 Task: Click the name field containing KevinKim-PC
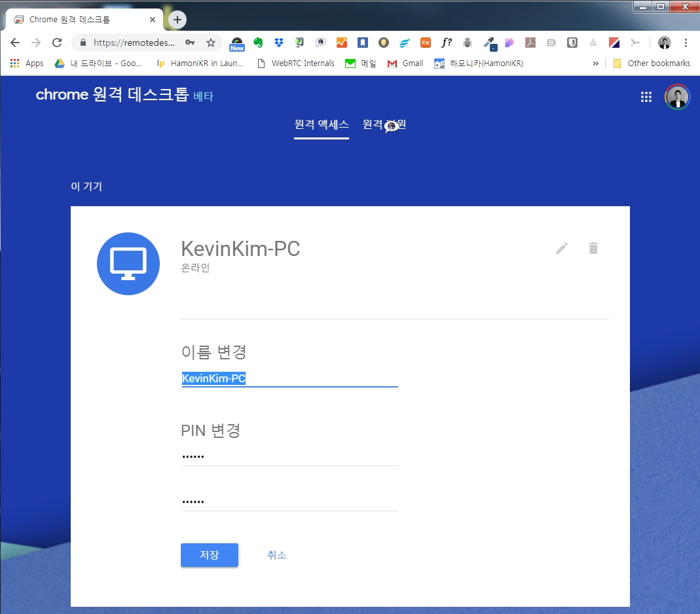289,378
